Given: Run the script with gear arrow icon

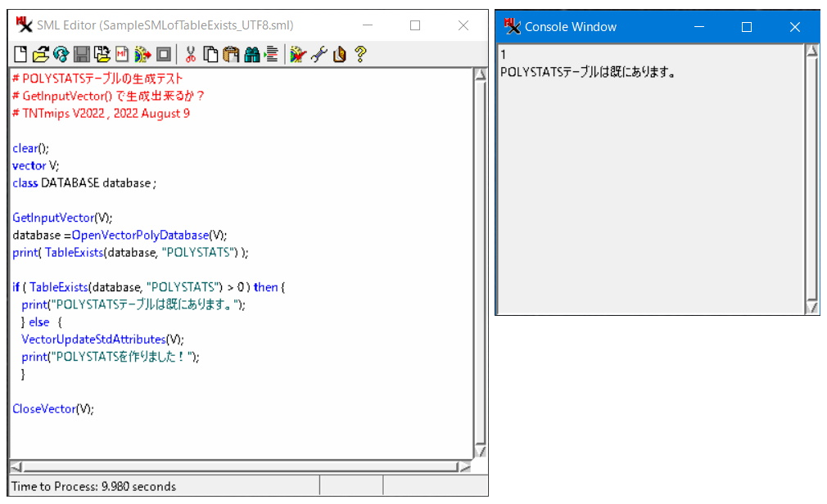Looking at the screenshot, I should [x=143, y=55].
